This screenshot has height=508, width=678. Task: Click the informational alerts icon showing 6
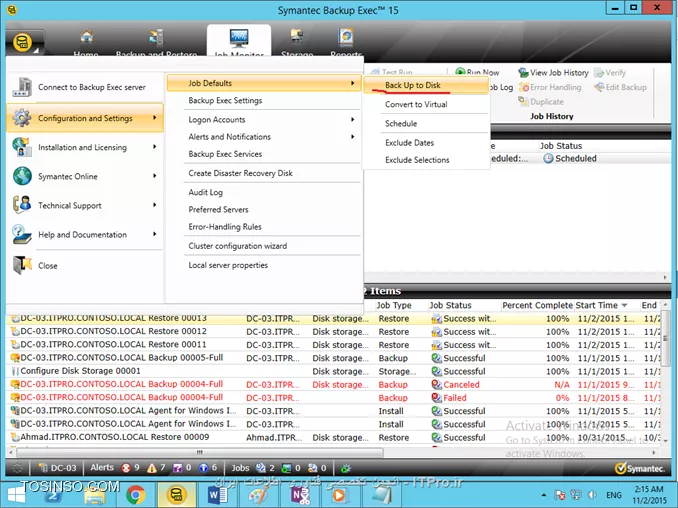pos(203,468)
